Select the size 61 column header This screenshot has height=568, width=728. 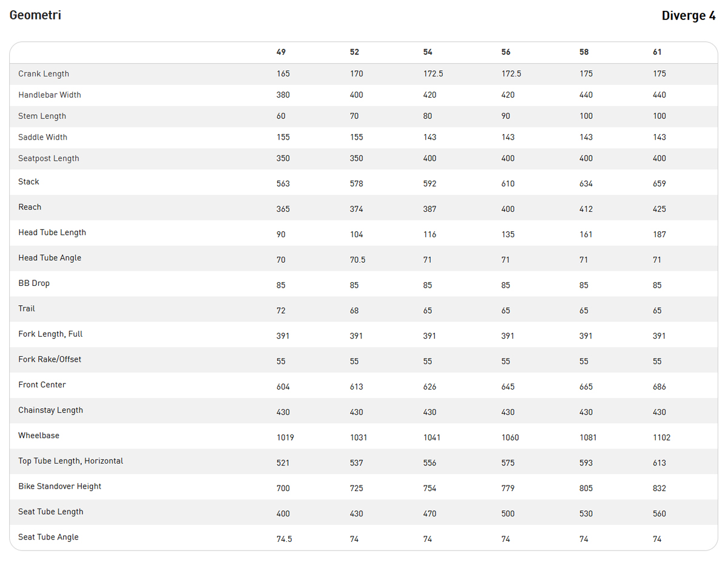point(657,52)
